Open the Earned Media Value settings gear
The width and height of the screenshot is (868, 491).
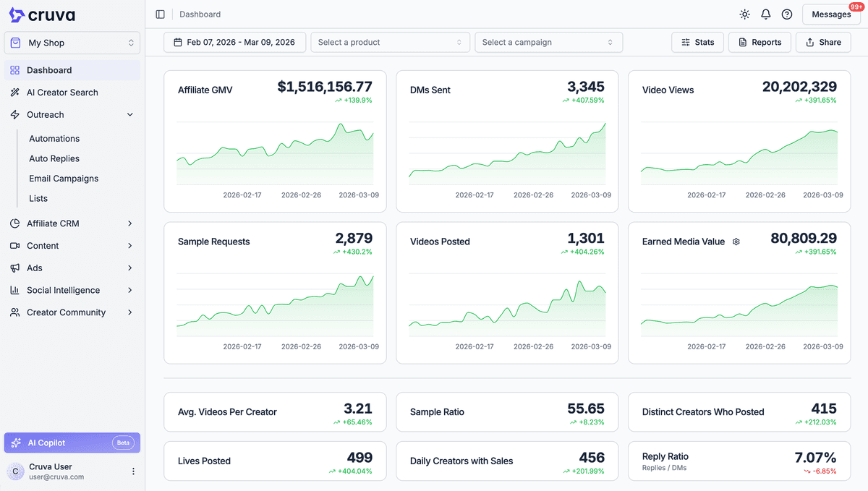tap(736, 242)
